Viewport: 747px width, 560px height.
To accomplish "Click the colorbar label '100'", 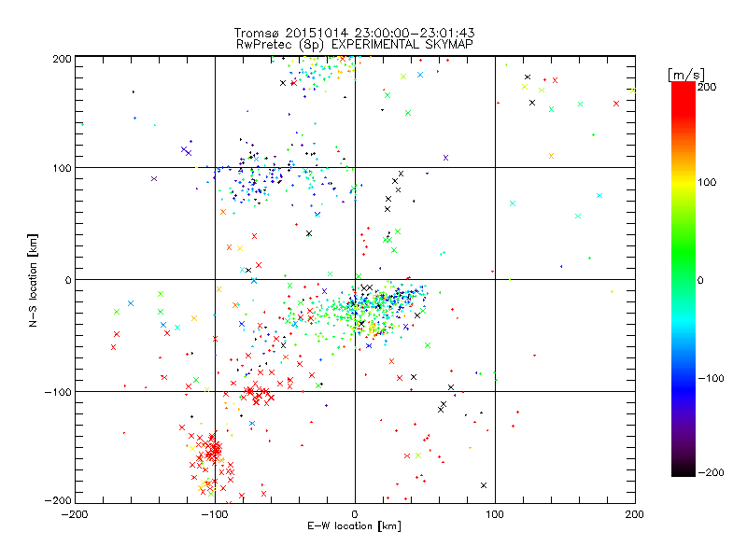I will tap(707, 182).
